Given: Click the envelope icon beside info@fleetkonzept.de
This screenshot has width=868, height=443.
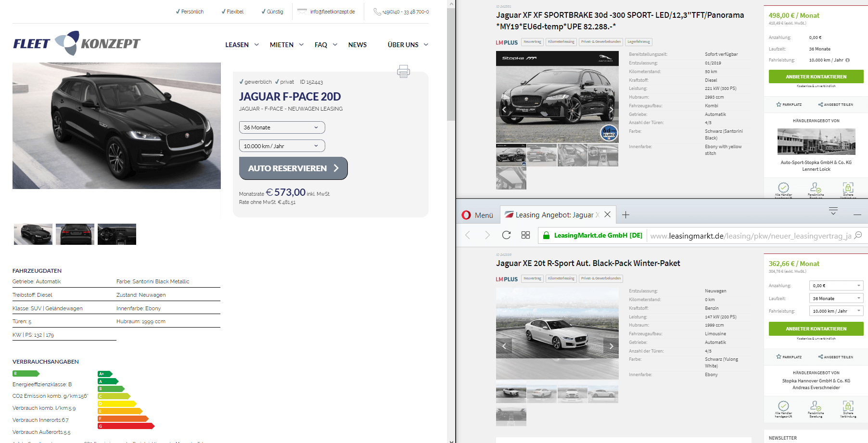Looking at the screenshot, I should 302,12.
